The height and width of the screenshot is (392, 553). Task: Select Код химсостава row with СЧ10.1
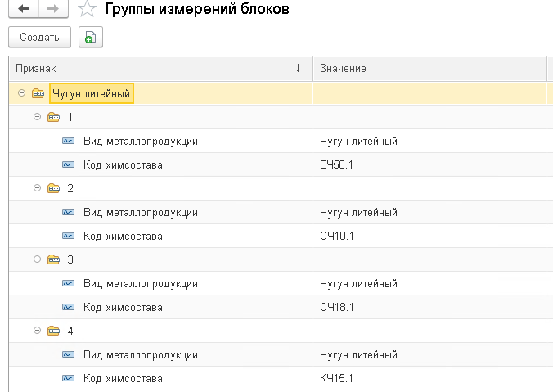pos(123,237)
